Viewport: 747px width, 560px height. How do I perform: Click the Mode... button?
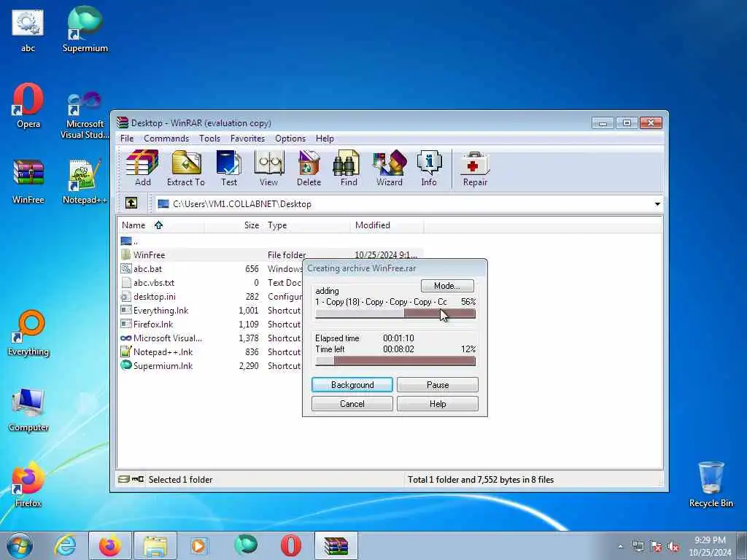447,286
